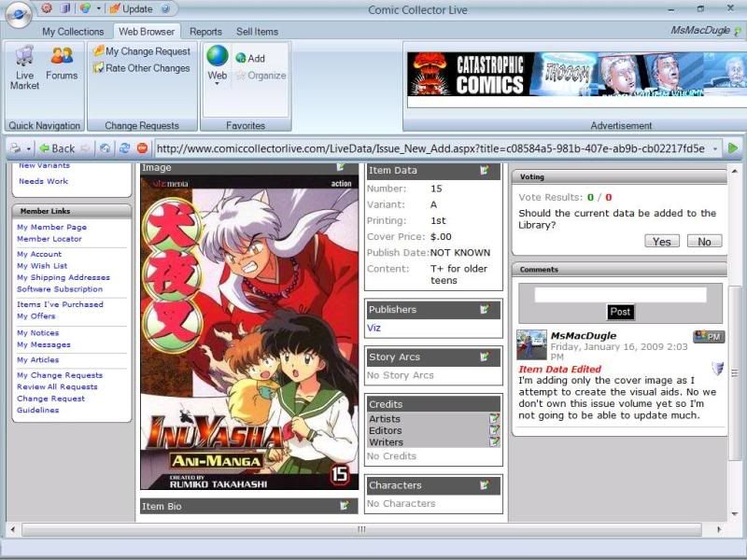The width and height of the screenshot is (747, 560).
Task: Open My Account link
Action: click(x=39, y=254)
